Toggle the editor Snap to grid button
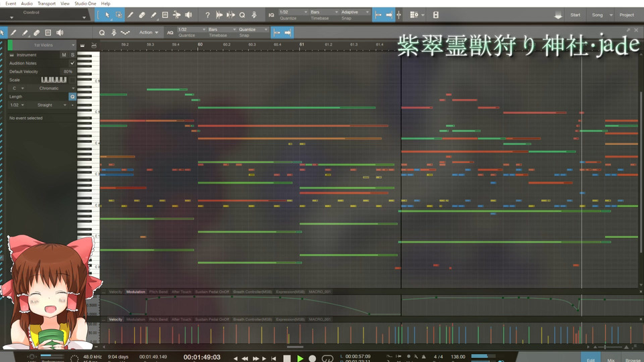644x362 pixels. (x=277, y=32)
